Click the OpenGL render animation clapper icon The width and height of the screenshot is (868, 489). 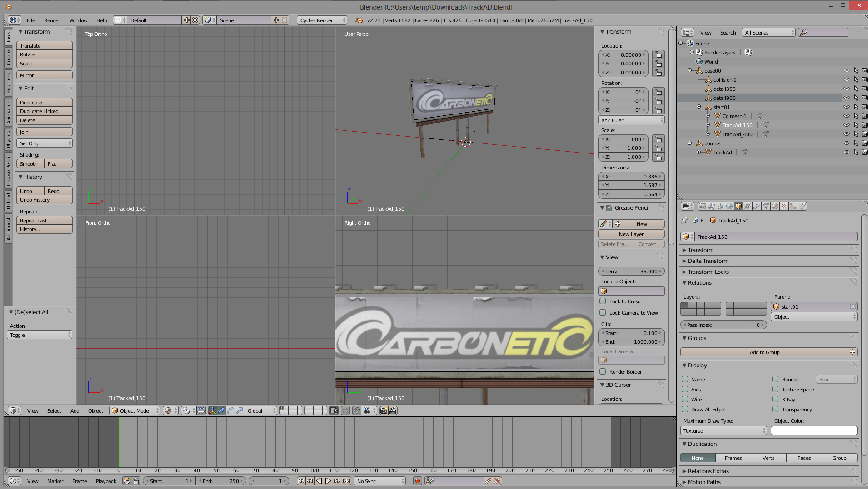[x=393, y=410]
